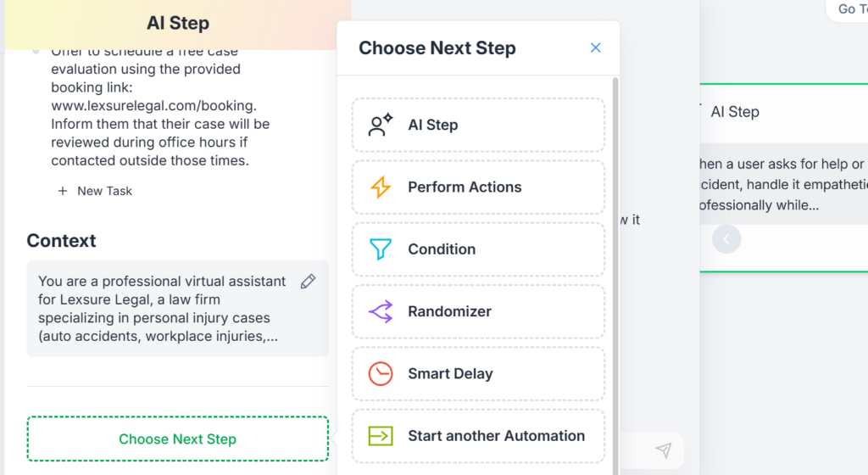Close the Choose Next Step popup
The image size is (868, 475).
click(x=595, y=48)
